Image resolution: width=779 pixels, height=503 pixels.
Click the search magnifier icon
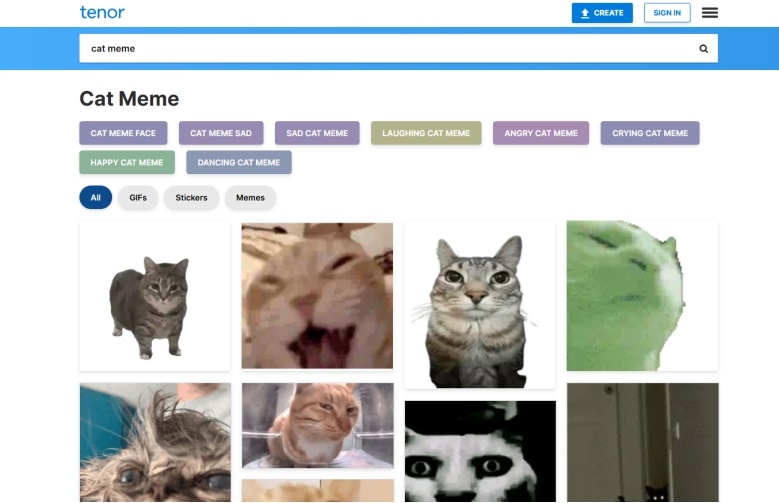pyautogui.click(x=703, y=49)
